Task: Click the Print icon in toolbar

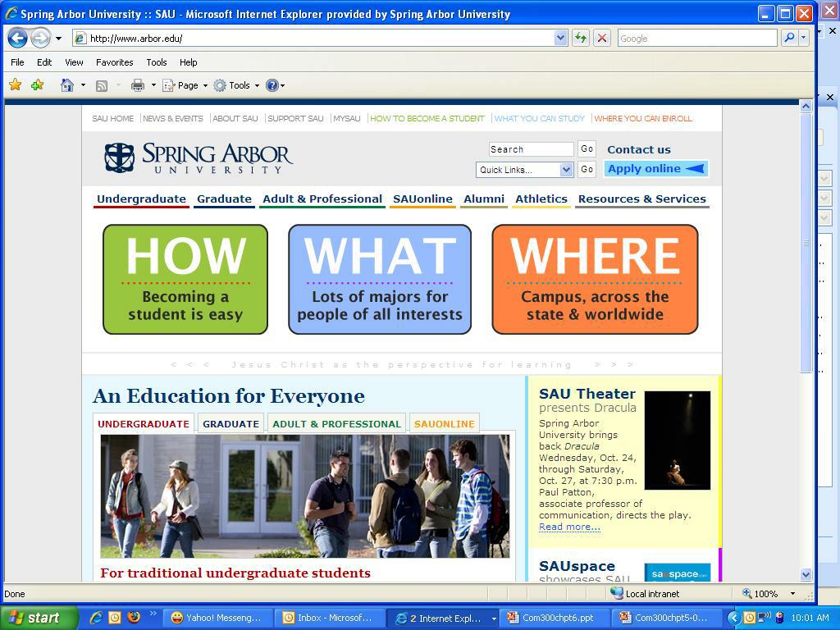Action: [x=138, y=85]
